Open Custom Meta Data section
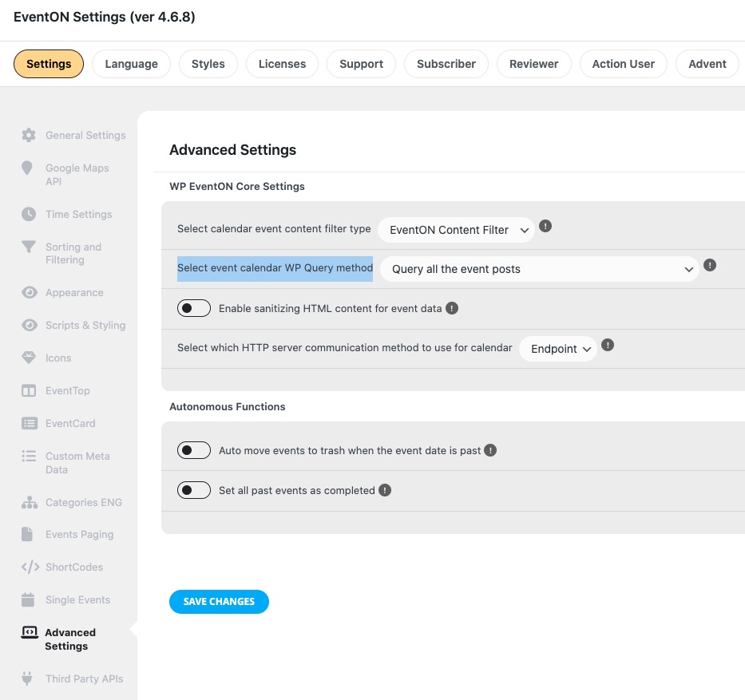Viewport: 745px width, 700px height. pyautogui.click(x=78, y=463)
